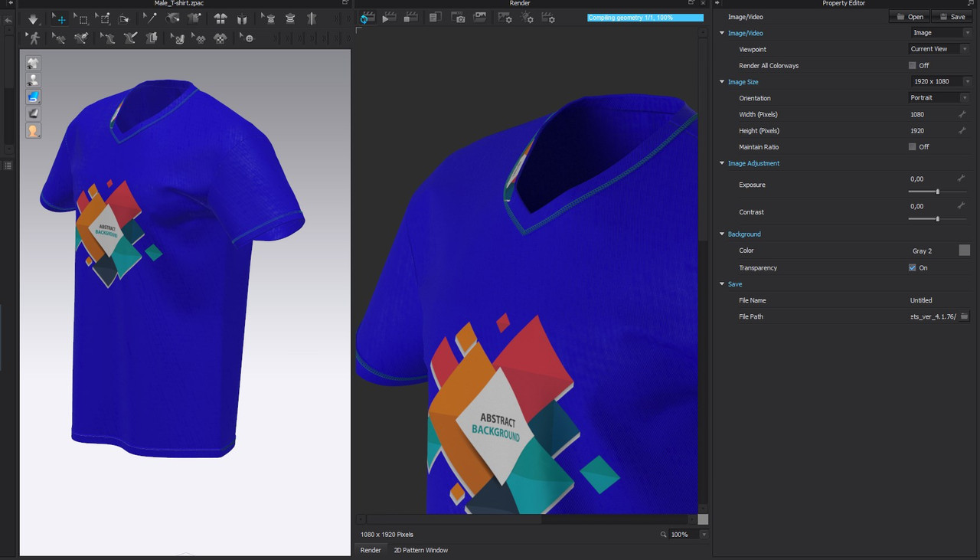The image size is (980, 560).
Task: Open the Light Properties settings icon
Action: click(x=528, y=18)
